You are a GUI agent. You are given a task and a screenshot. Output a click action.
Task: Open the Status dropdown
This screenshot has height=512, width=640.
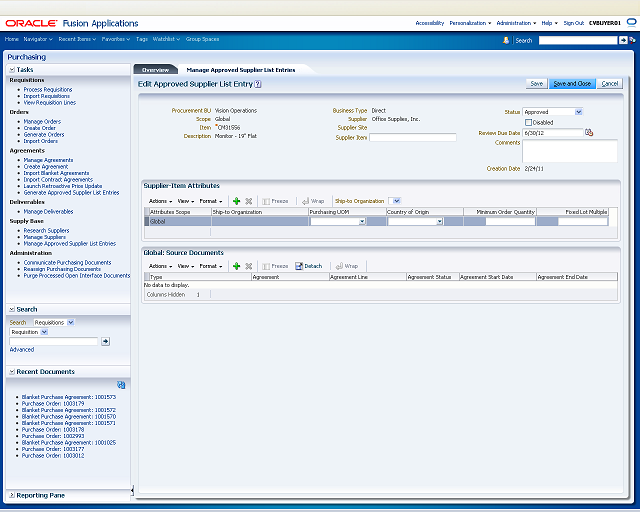578,112
